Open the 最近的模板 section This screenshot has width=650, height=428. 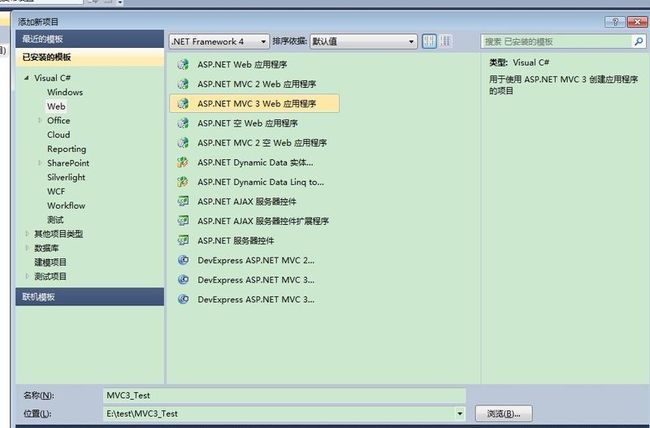click(x=90, y=39)
